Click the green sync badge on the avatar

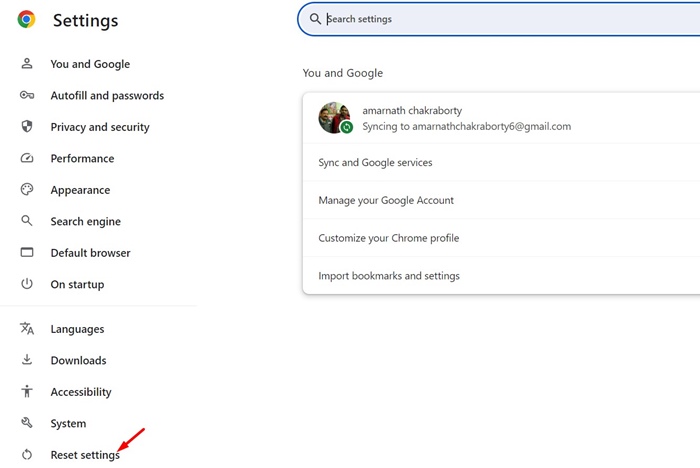click(346, 127)
